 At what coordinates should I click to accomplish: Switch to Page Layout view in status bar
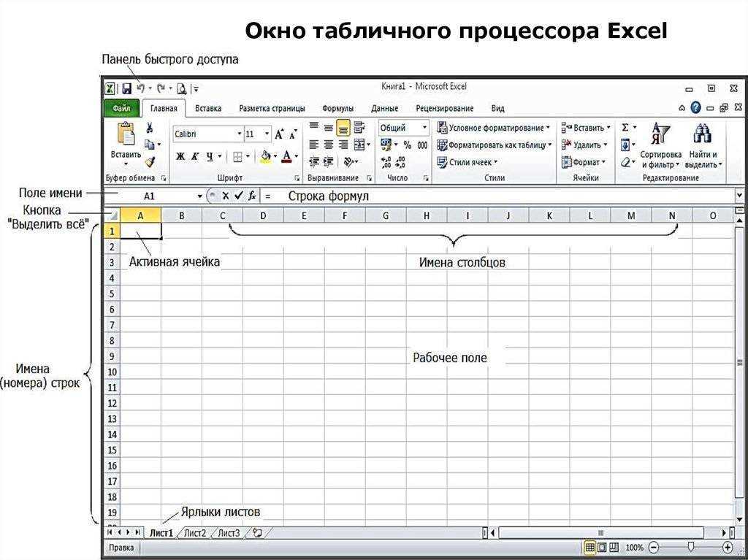coord(602,548)
